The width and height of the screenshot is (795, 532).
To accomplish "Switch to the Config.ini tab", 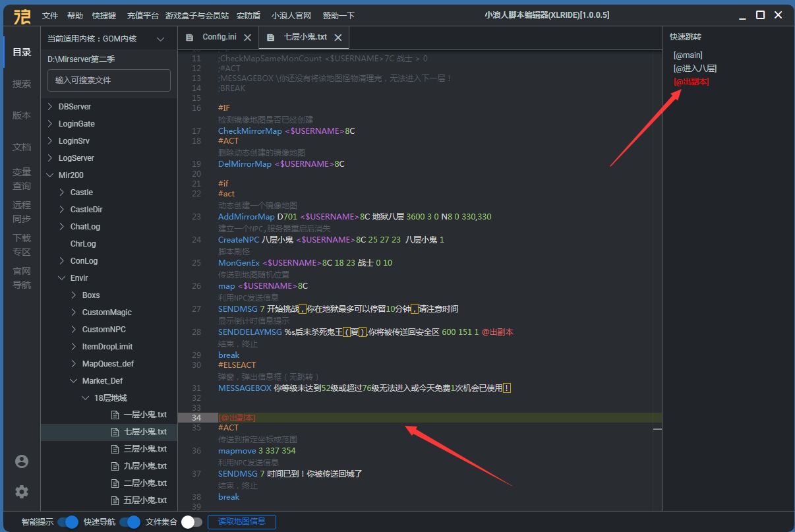I will point(219,38).
